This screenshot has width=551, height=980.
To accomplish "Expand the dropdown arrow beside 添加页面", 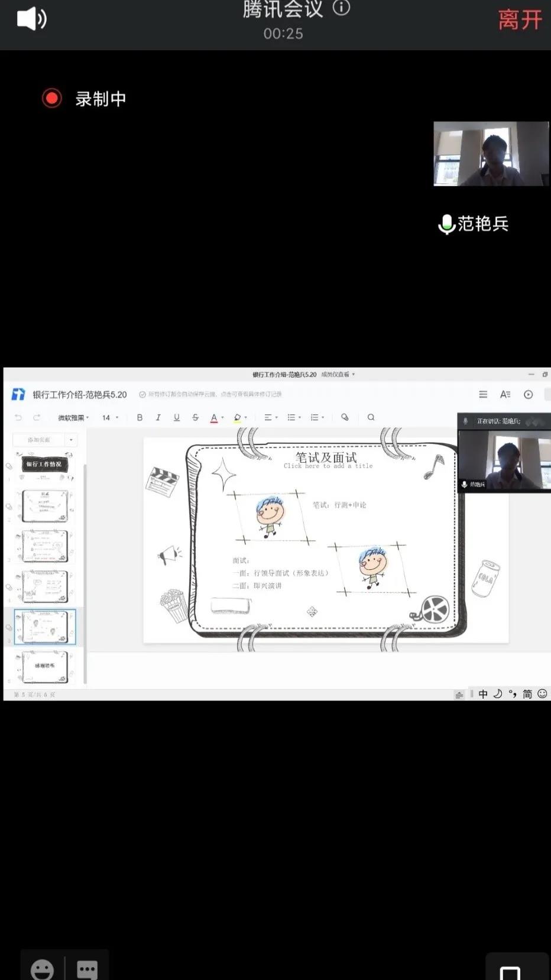I will tap(72, 440).
